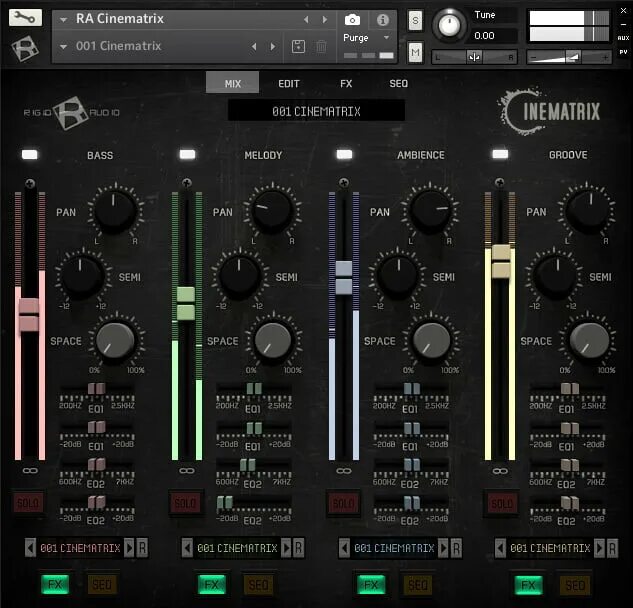Click the Ambience SPACE knob
The width and height of the screenshot is (633, 608).
coord(432,340)
